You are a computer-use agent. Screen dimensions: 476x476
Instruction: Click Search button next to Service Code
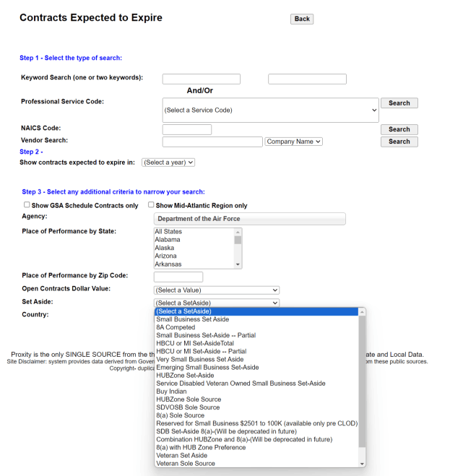coord(399,103)
